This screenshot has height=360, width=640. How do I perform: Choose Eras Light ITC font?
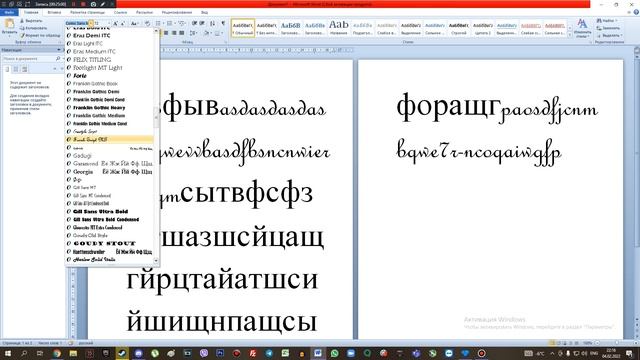(x=109, y=43)
